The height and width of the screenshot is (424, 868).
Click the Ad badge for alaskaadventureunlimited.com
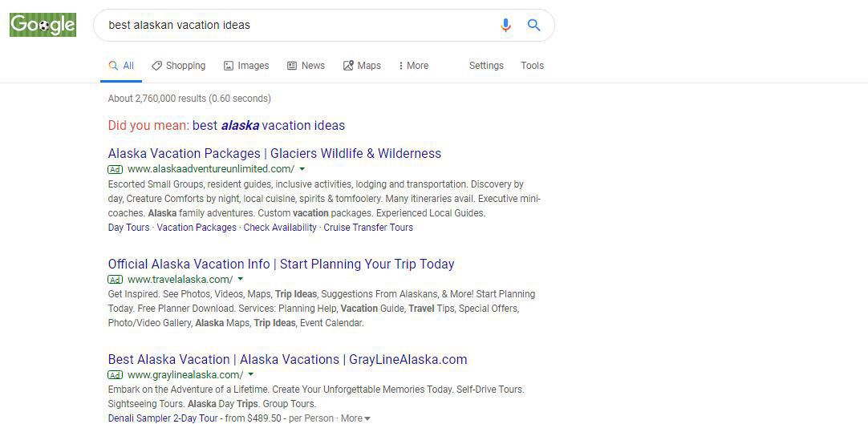pos(116,169)
